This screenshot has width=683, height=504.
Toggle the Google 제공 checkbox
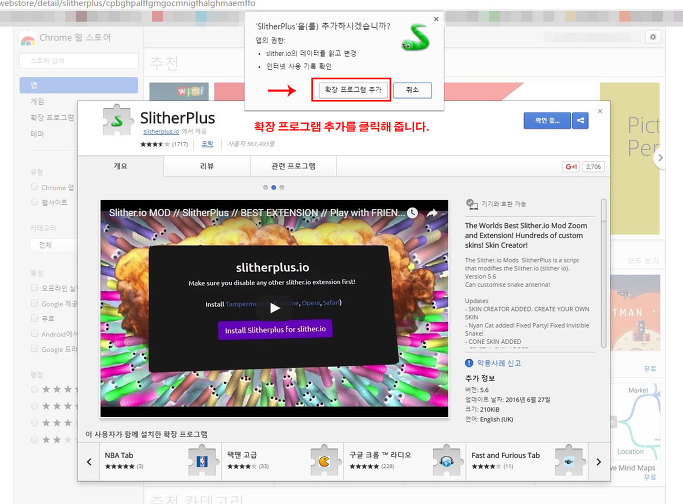pyautogui.click(x=34, y=303)
